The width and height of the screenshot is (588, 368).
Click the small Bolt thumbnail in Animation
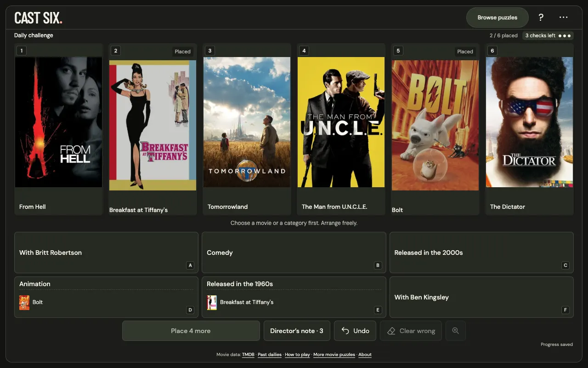point(24,302)
